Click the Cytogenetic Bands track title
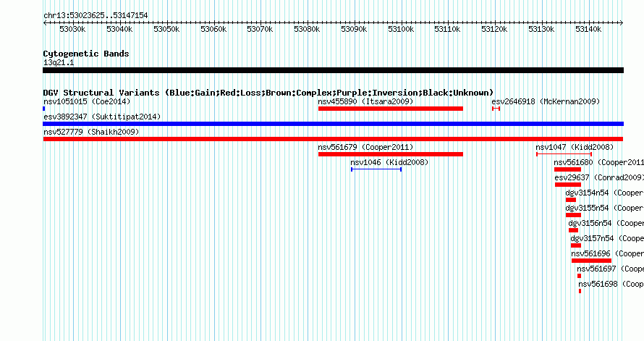This screenshot has height=341, width=644. [x=86, y=54]
